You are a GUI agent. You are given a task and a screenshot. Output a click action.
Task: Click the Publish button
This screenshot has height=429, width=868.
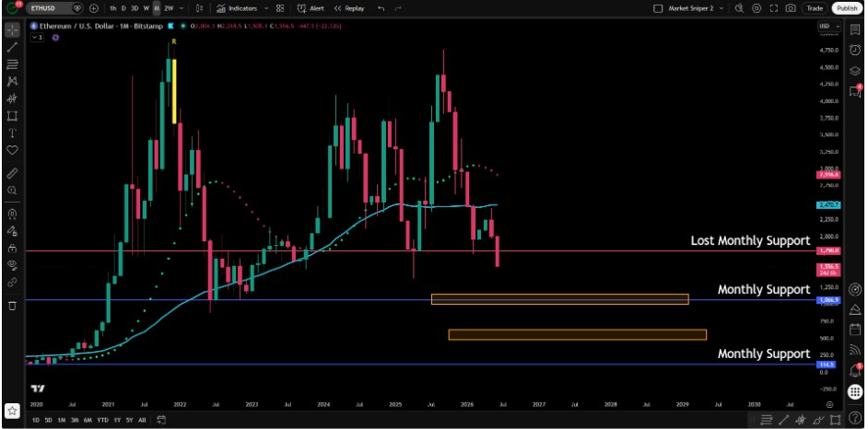[x=847, y=8]
